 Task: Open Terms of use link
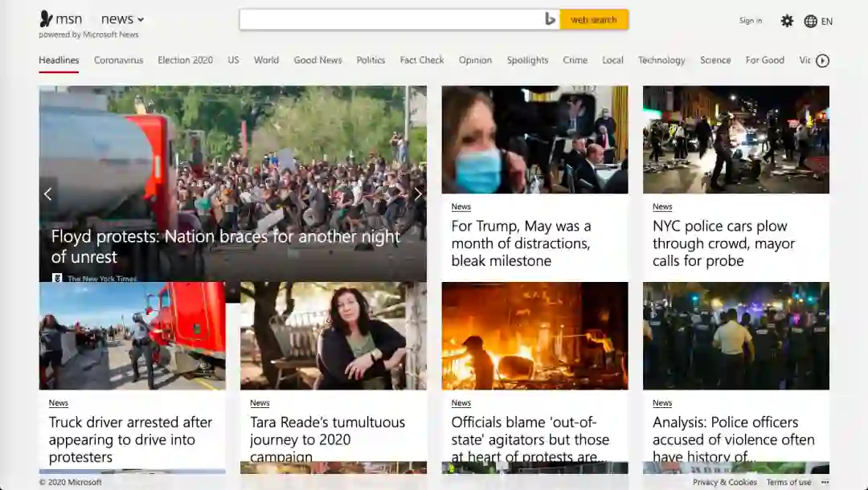tap(788, 482)
